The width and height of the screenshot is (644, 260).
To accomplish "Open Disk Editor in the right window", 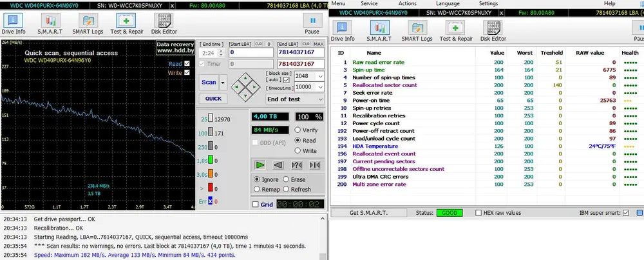I will 493,31.
